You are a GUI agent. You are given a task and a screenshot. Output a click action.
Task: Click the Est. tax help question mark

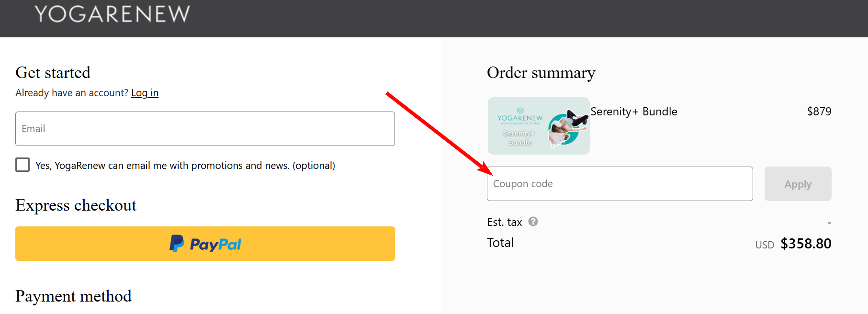pyautogui.click(x=533, y=222)
